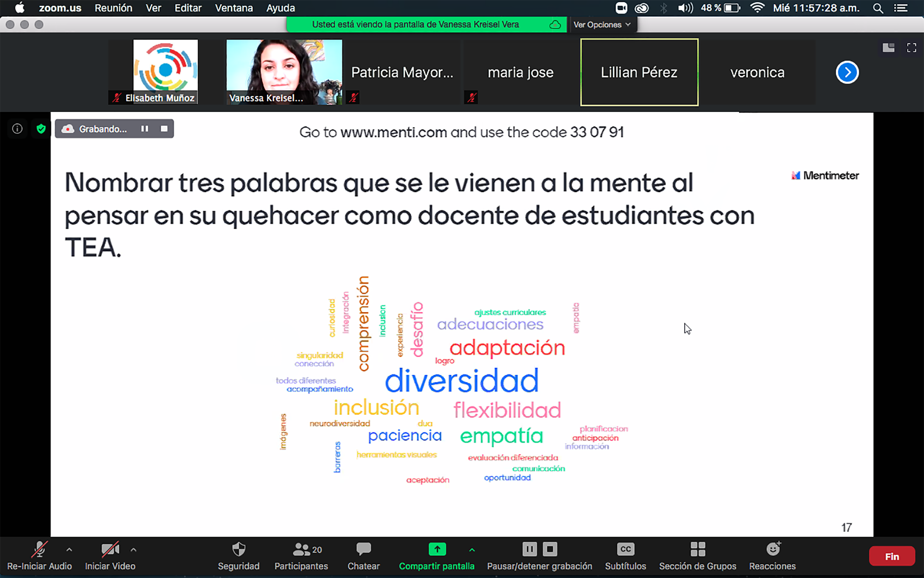The height and width of the screenshot is (578, 924).
Task: Open the Chatear chat icon
Action: (x=363, y=549)
